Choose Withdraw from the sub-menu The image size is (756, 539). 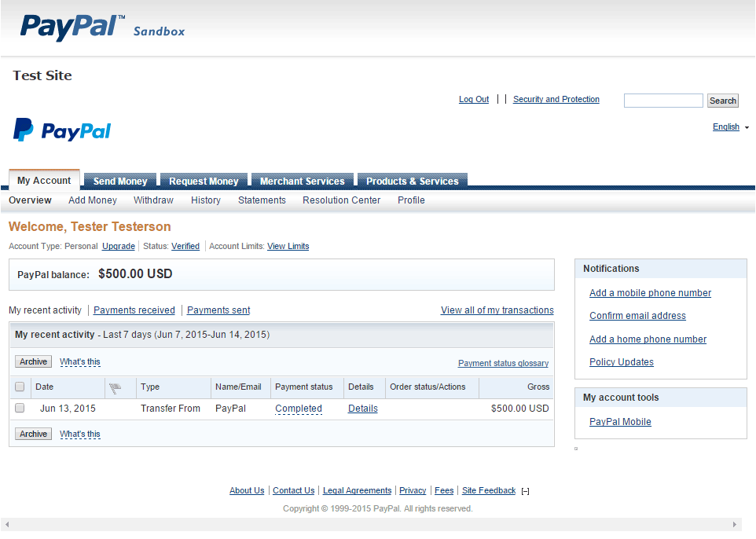(153, 200)
